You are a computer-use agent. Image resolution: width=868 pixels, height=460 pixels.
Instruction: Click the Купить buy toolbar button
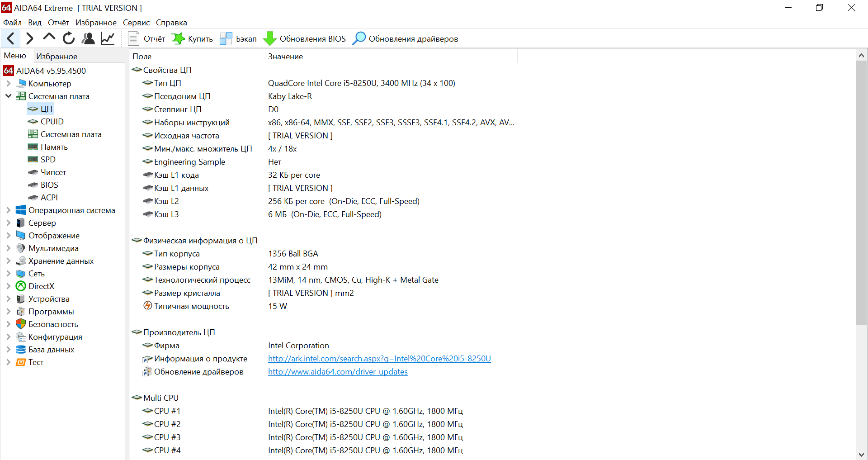click(192, 39)
